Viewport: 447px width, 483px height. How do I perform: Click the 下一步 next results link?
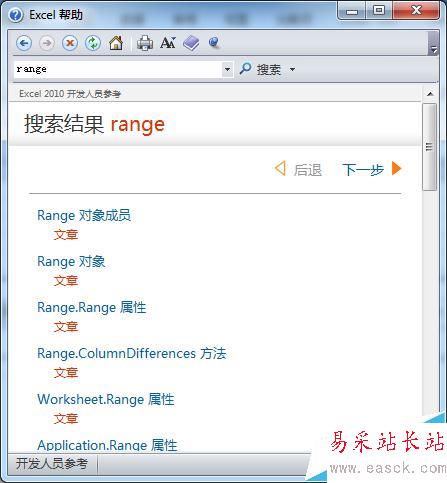tap(363, 169)
